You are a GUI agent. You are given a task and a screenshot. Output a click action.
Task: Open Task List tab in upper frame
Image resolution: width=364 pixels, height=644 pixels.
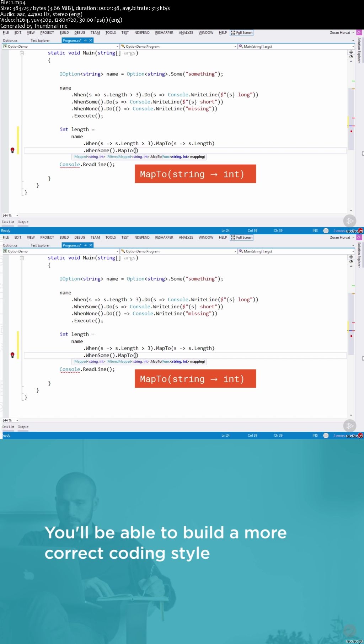tap(8, 222)
